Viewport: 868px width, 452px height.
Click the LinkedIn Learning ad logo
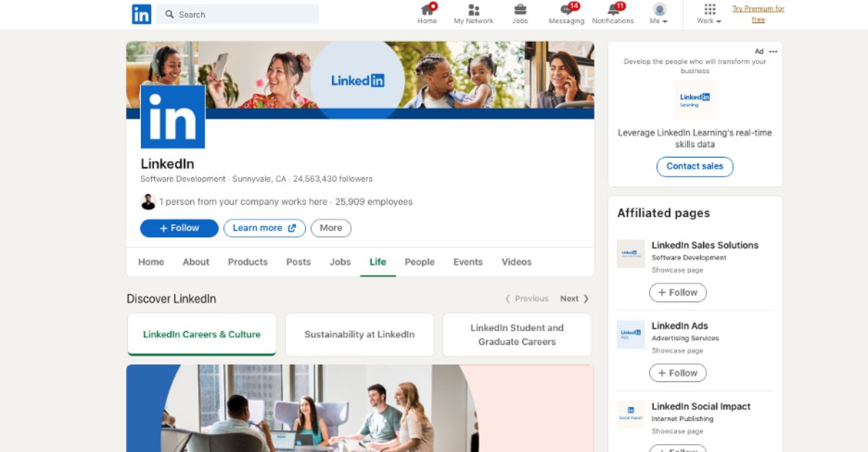tap(695, 100)
